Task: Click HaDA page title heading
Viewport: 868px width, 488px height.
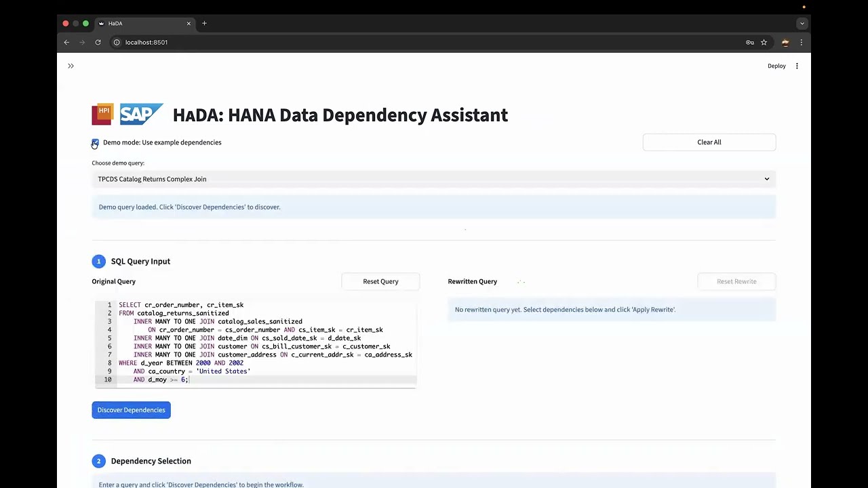Action: coord(340,115)
